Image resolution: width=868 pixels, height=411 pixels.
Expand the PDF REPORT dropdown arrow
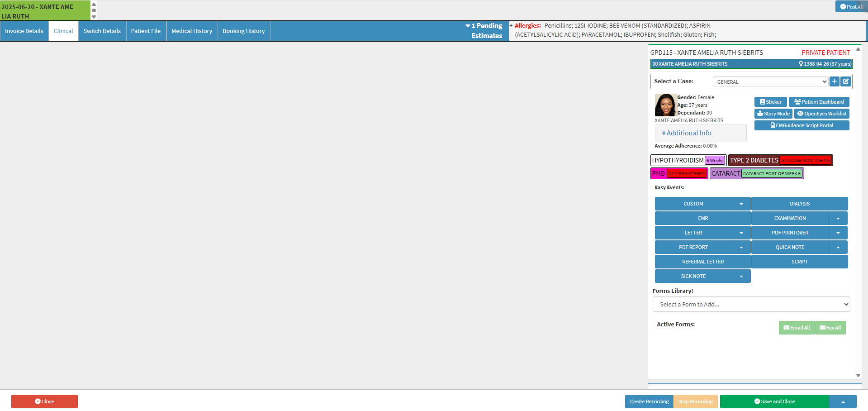tap(741, 247)
